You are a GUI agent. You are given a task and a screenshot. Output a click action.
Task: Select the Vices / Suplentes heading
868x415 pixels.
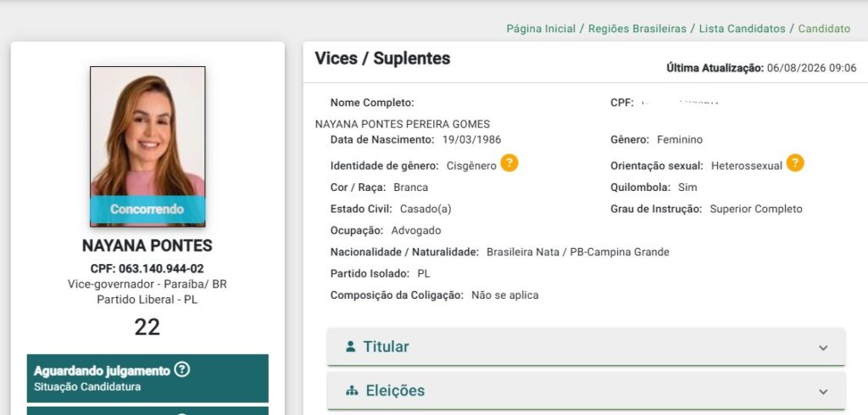[x=382, y=59]
